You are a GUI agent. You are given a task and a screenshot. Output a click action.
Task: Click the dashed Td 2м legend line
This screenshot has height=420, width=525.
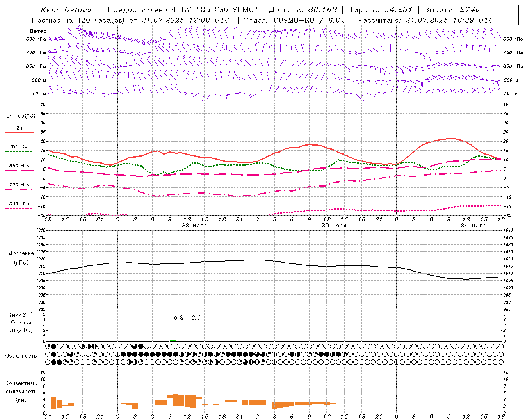point(18,151)
